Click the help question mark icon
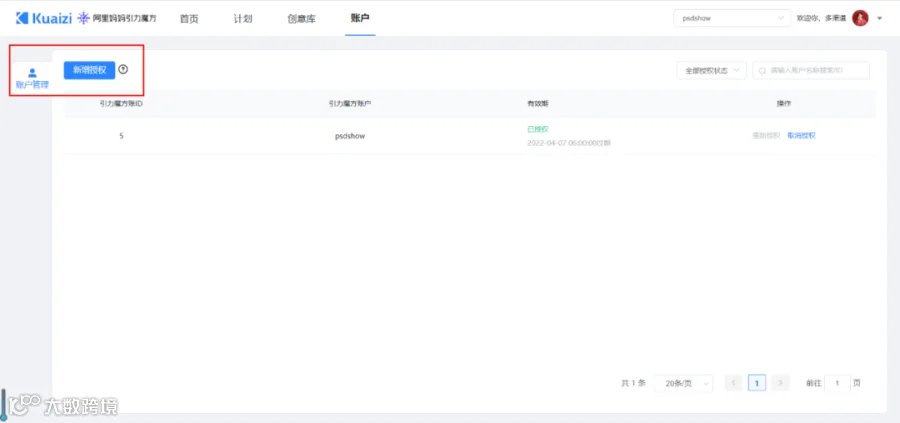This screenshot has height=423, width=900. [123, 69]
